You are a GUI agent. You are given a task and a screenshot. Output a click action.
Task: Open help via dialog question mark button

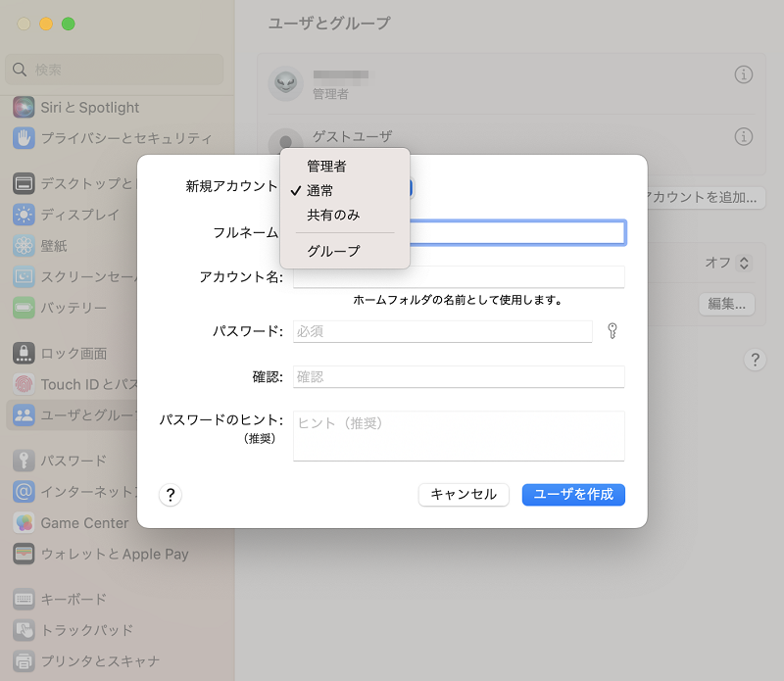pos(170,495)
